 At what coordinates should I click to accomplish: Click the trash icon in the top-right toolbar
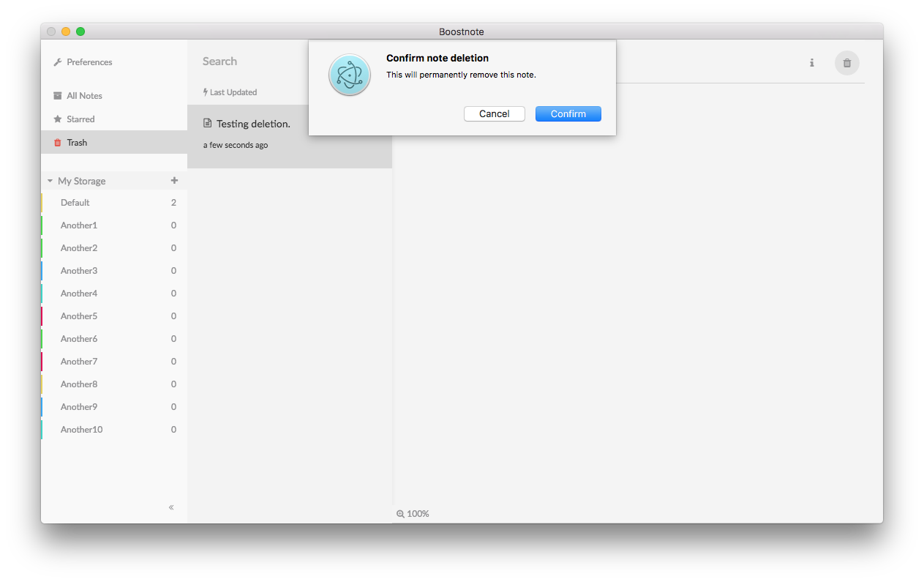point(846,63)
